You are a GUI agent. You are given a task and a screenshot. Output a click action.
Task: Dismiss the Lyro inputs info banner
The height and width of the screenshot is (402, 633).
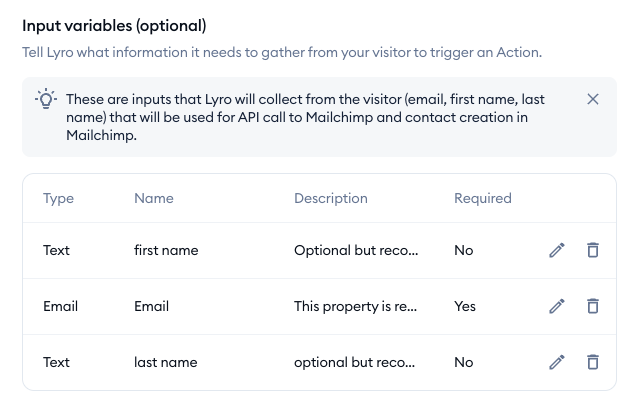point(593,99)
